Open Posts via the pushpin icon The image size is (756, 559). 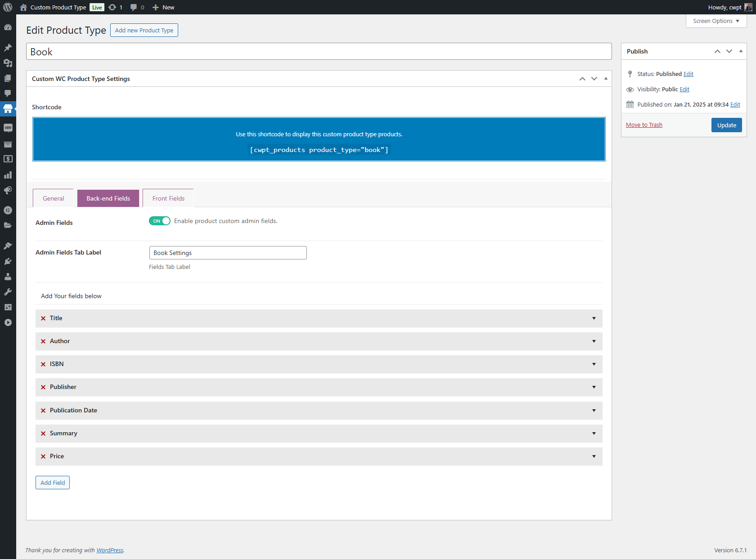point(8,48)
